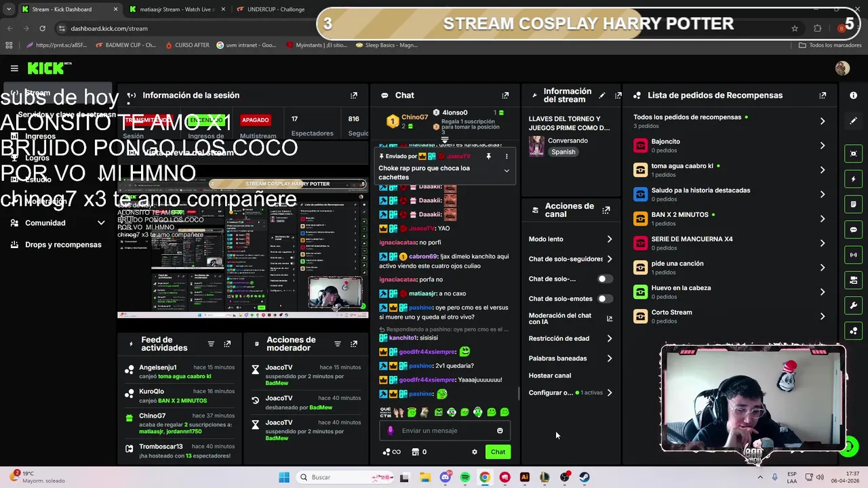Open chat settings gear icon
The height and width of the screenshot is (488, 868).
point(475,452)
